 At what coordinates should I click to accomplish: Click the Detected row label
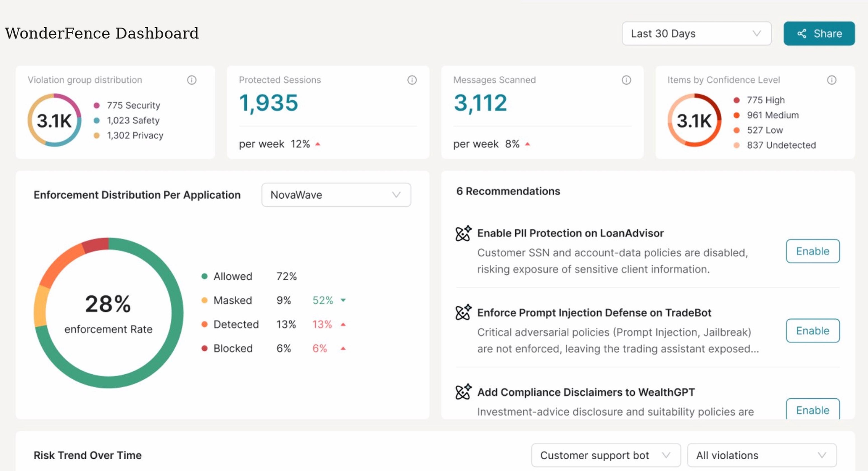click(x=236, y=324)
